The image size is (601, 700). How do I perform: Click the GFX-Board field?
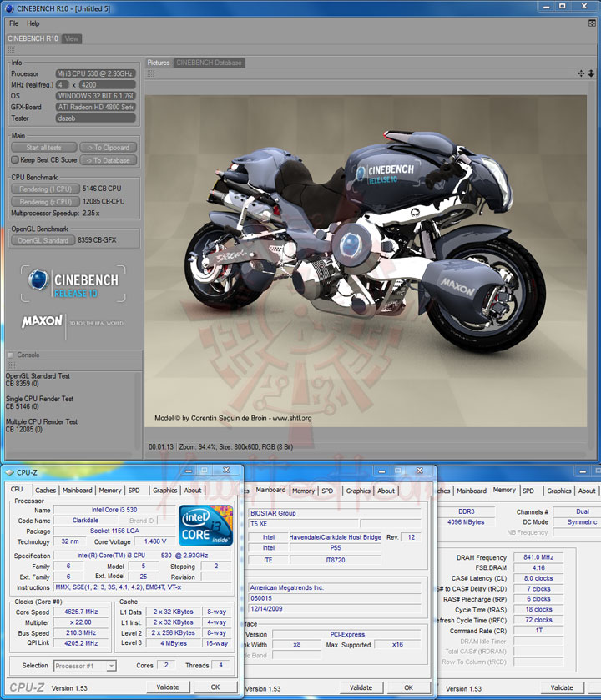95,107
